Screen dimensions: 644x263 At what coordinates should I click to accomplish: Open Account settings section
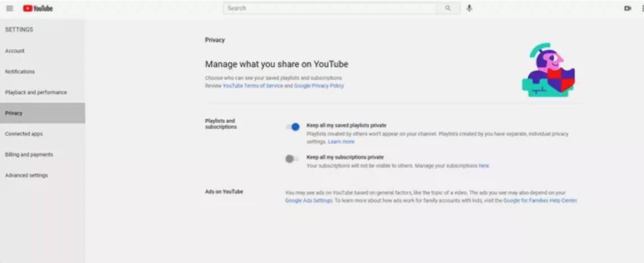(x=15, y=51)
